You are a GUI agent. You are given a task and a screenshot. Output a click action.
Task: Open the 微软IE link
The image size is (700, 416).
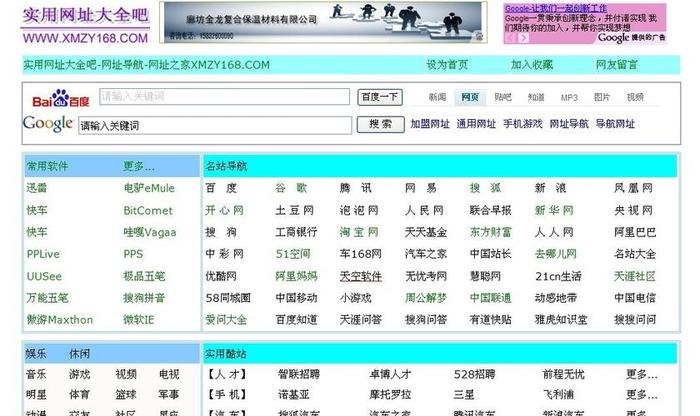(x=139, y=320)
